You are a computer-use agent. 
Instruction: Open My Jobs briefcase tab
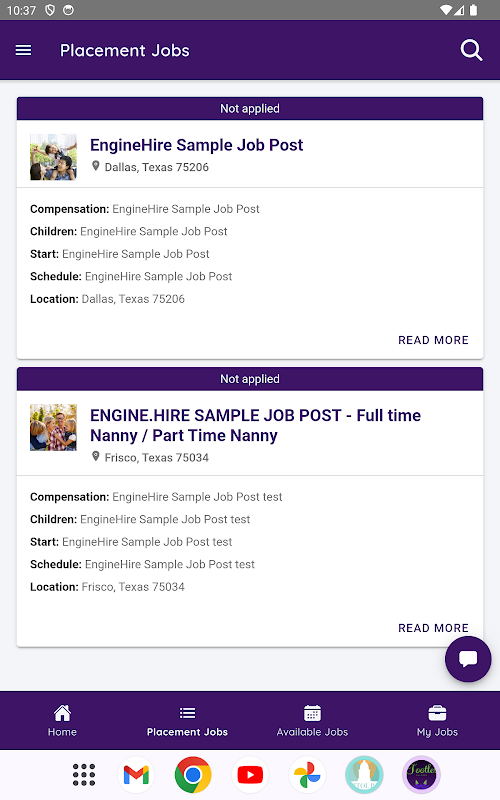437,720
